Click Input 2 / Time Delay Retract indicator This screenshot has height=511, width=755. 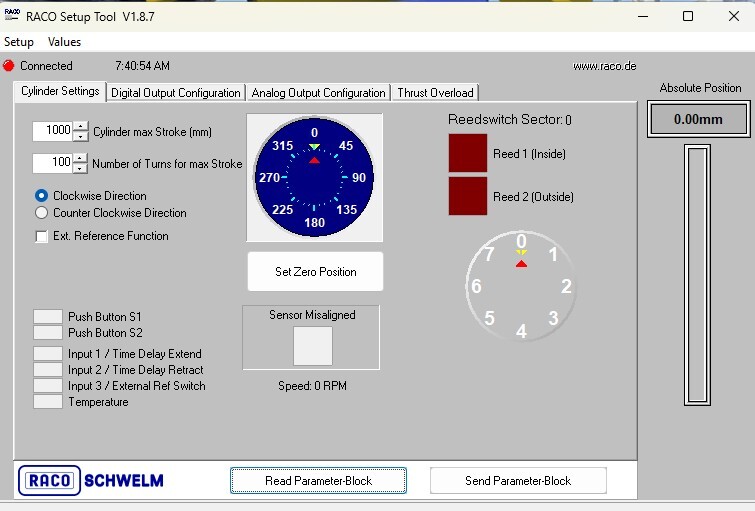48,369
